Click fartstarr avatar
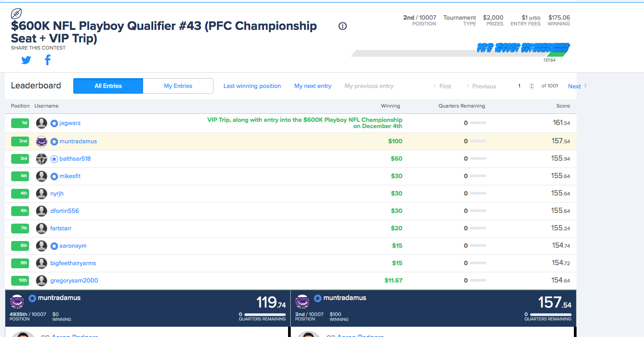This screenshot has height=337, width=644. click(42, 229)
